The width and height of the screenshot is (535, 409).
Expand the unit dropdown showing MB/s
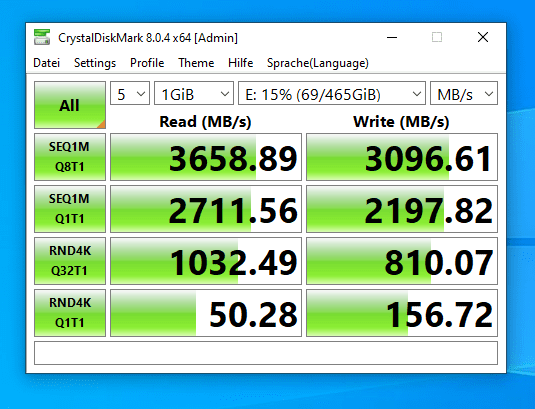click(x=464, y=93)
